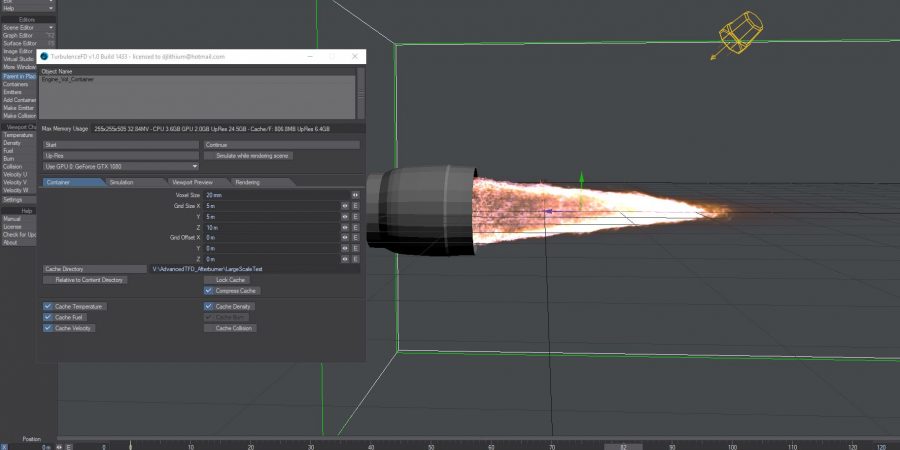The image size is (900, 450).
Task: Click the envelope E button for Voxel Size
Action: click(355, 195)
